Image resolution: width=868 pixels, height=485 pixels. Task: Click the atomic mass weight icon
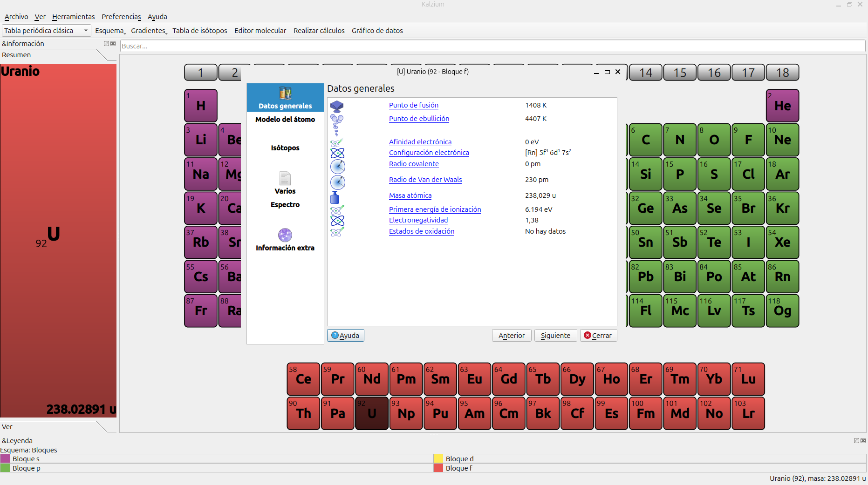pyautogui.click(x=335, y=197)
